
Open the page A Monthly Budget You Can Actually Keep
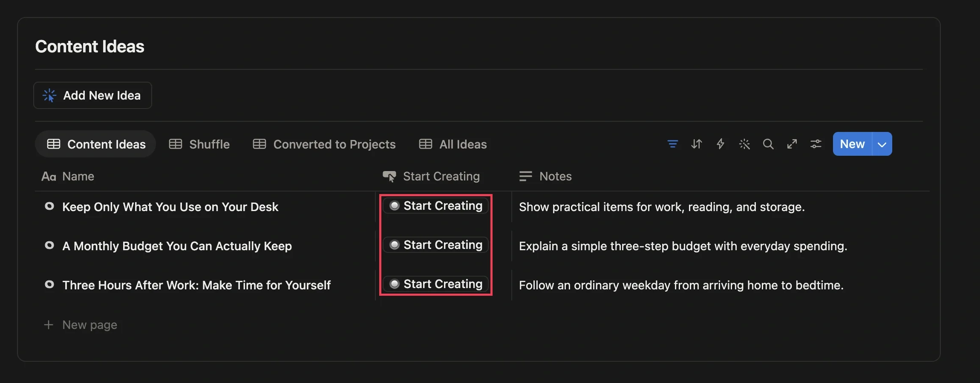(x=177, y=246)
